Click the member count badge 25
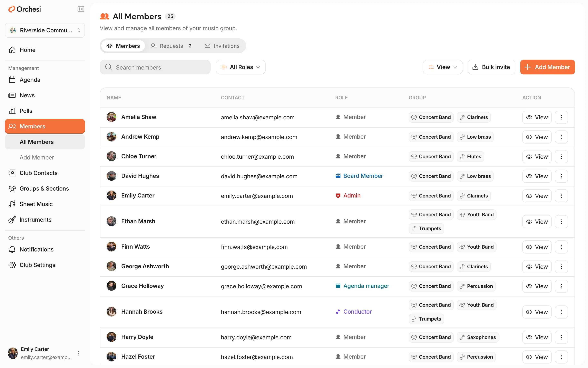588x368 pixels. click(170, 16)
